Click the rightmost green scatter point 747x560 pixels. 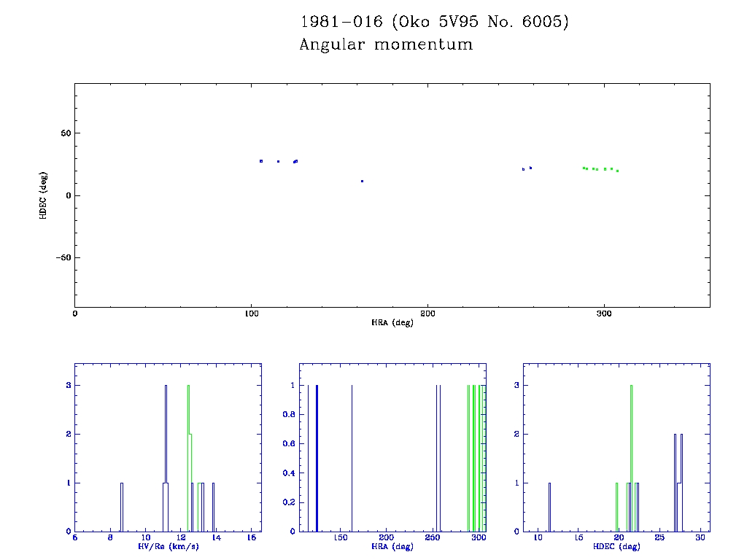[x=617, y=171]
